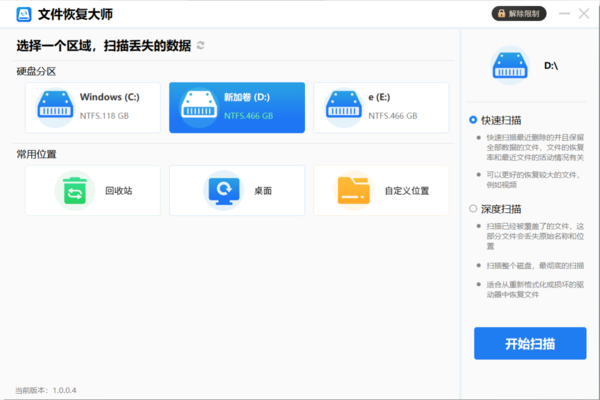Image resolution: width=600 pixels, height=400 pixels.
Task: Click the Windows (C:) drive icon
Action: point(55,108)
